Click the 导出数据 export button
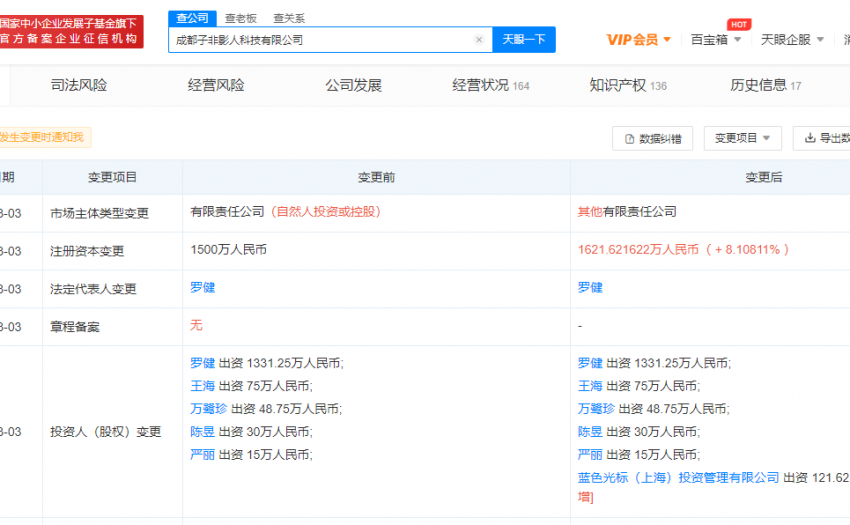850x525 pixels. [822, 138]
